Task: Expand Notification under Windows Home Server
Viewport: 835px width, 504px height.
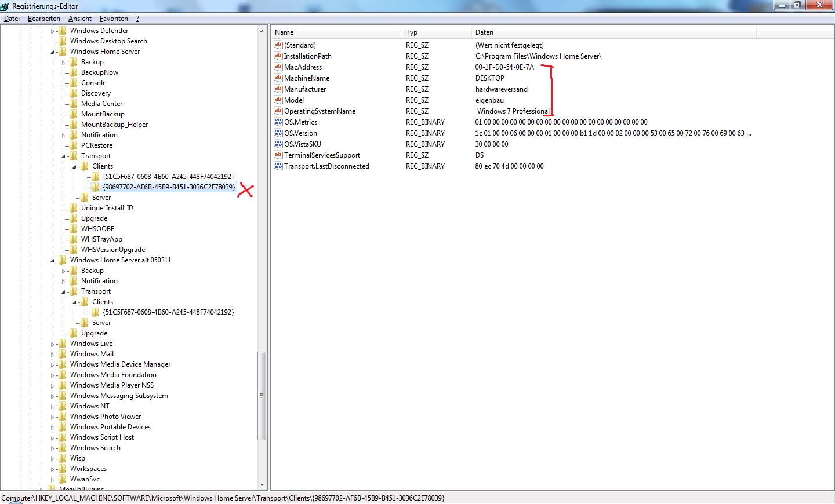Action: pyautogui.click(x=63, y=136)
